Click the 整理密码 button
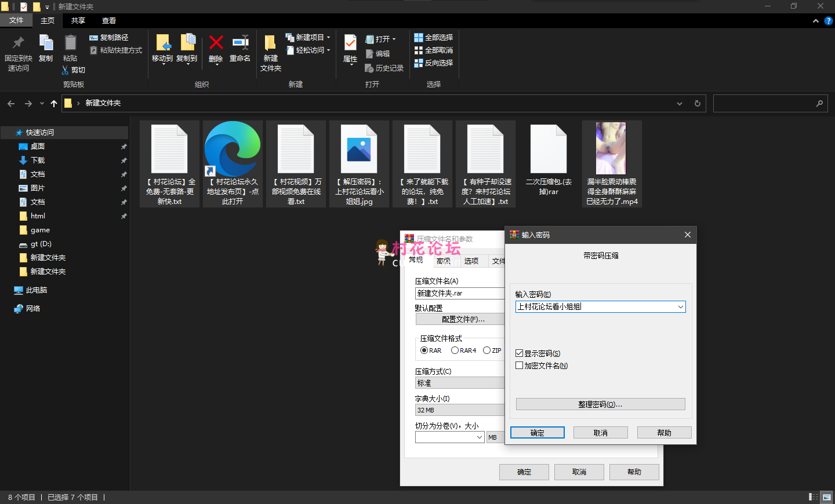835x504 pixels. click(600, 404)
